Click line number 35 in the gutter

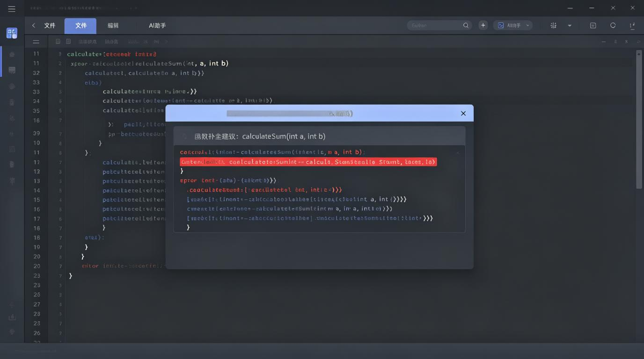coord(36,111)
